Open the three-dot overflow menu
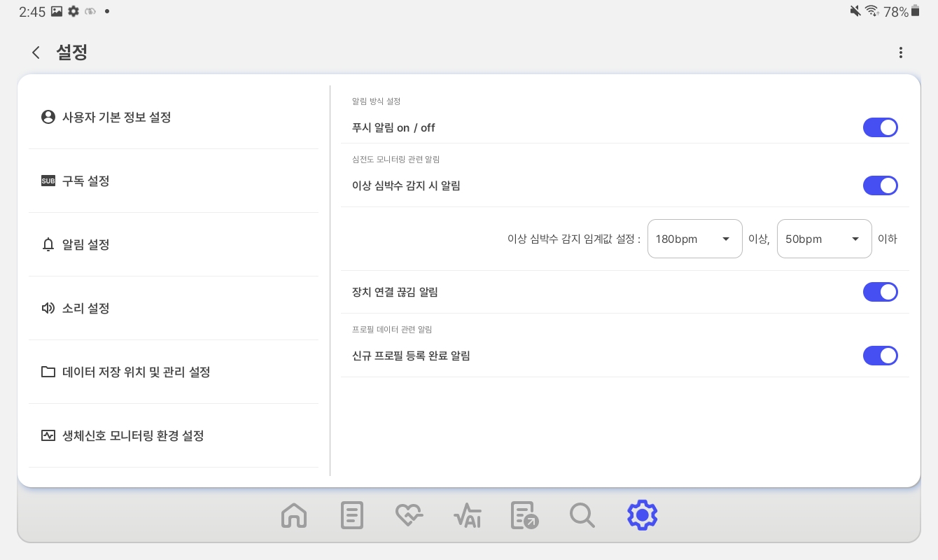938x560 pixels. [x=901, y=52]
